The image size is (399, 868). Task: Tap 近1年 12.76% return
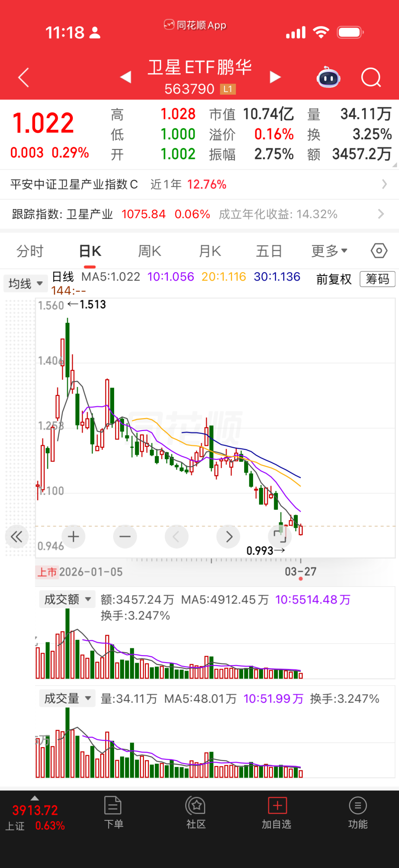click(188, 184)
